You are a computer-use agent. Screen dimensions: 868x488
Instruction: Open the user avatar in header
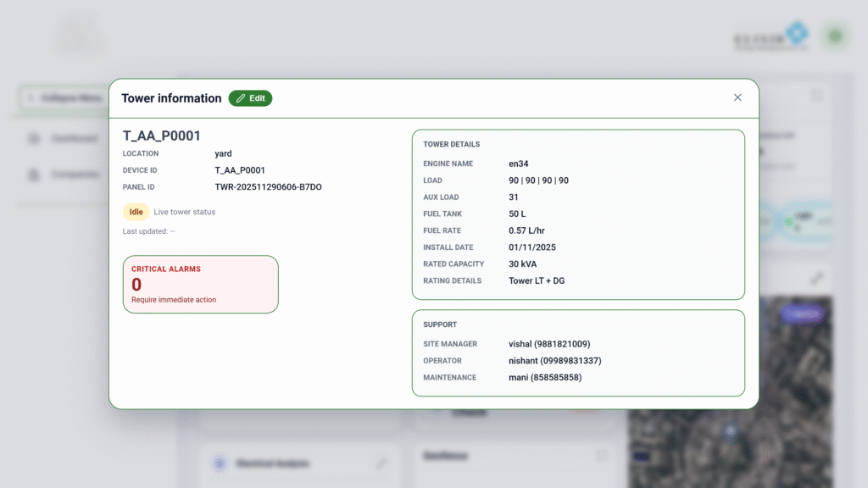point(836,36)
